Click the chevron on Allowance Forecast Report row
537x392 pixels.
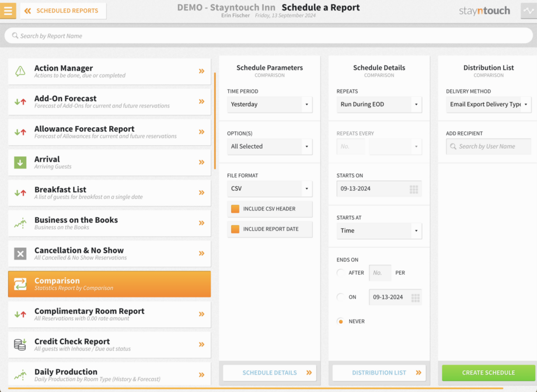[202, 132]
